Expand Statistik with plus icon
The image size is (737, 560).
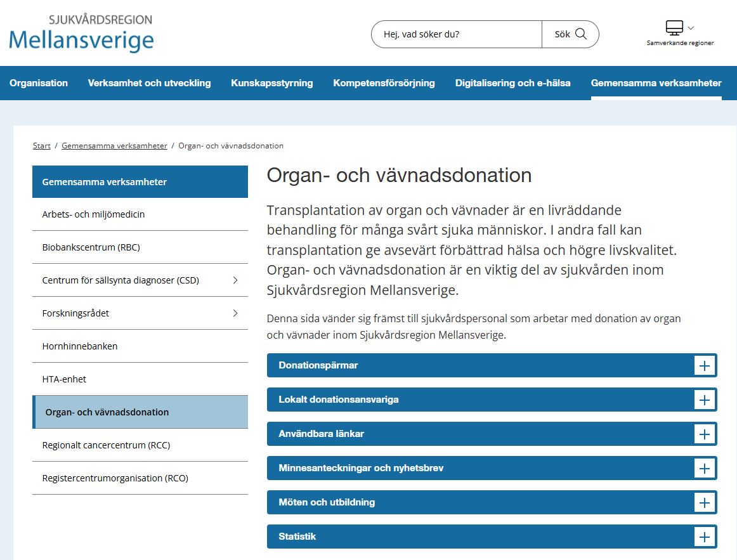[705, 537]
